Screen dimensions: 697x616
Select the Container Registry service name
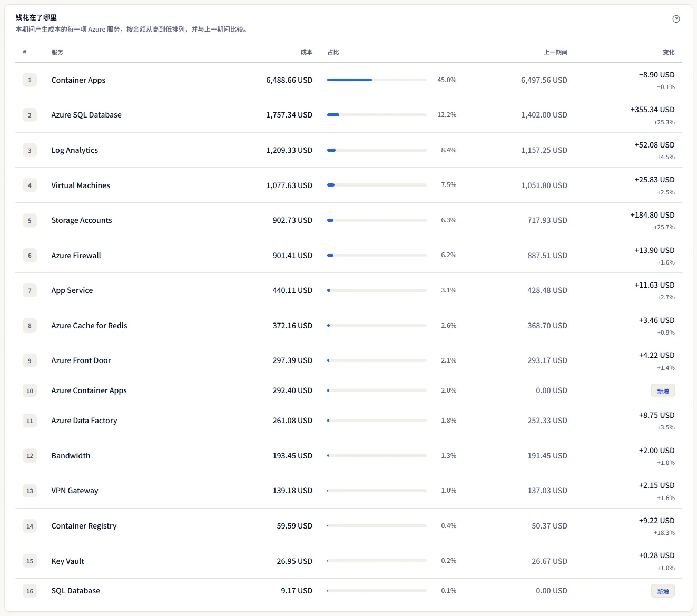pyautogui.click(x=84, y=526)
